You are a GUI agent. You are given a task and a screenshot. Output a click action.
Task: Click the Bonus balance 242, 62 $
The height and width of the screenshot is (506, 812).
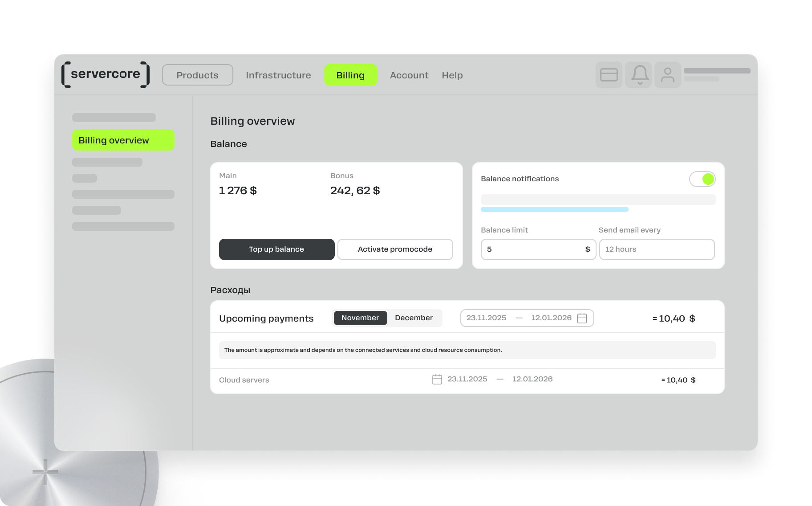coord(355,191)
